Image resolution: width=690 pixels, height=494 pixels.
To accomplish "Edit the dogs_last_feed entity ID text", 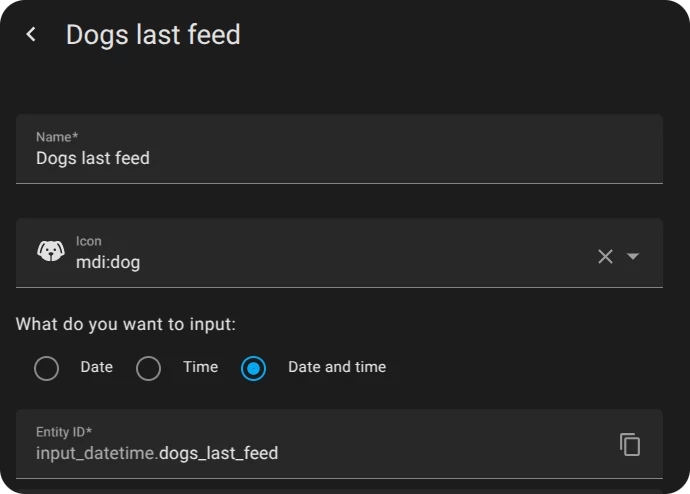I will (218, 454).
